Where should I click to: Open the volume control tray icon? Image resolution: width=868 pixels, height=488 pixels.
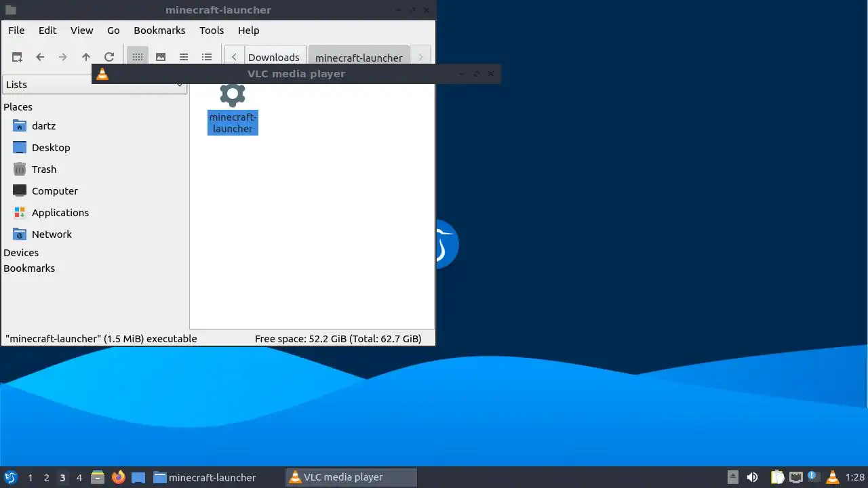click(752, 477)
